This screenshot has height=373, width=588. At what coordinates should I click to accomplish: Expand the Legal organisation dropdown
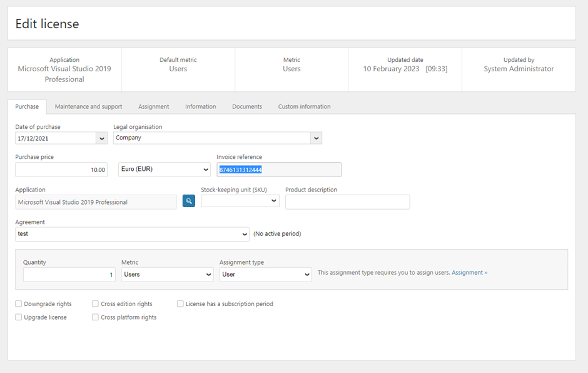(x=316, y=138)
